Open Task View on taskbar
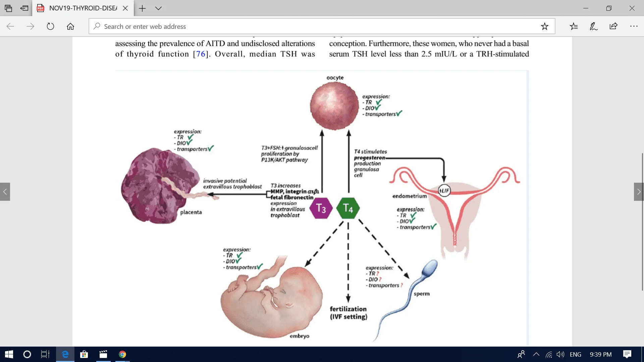The width and height of the screenshot is (644, 362). point(45,354)
